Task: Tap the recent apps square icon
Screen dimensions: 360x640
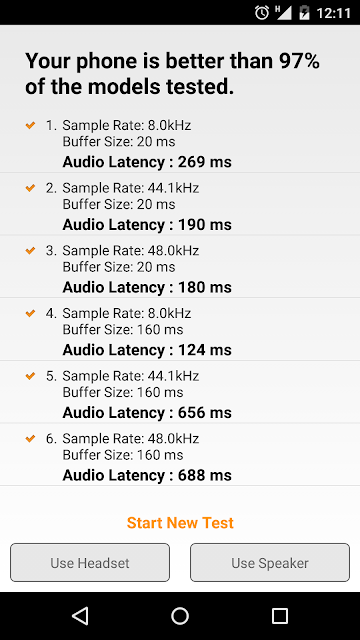Action: (280, 616)
